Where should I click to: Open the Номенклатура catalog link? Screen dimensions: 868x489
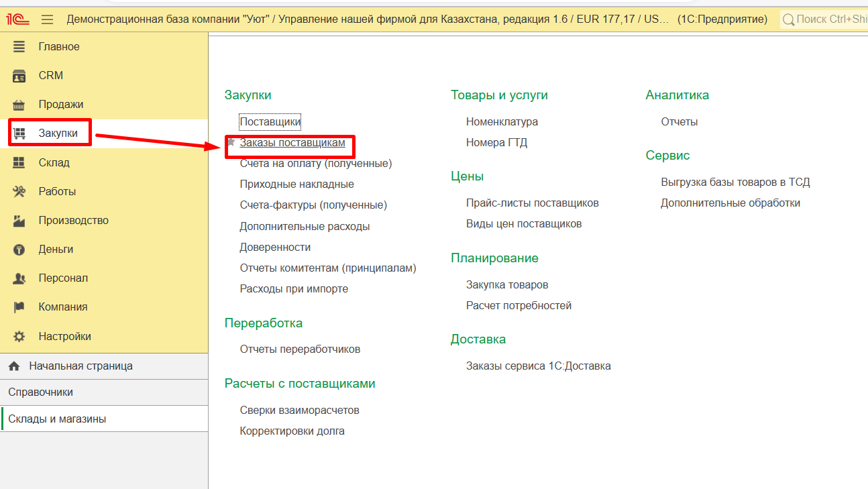click(x=502, y=122)
